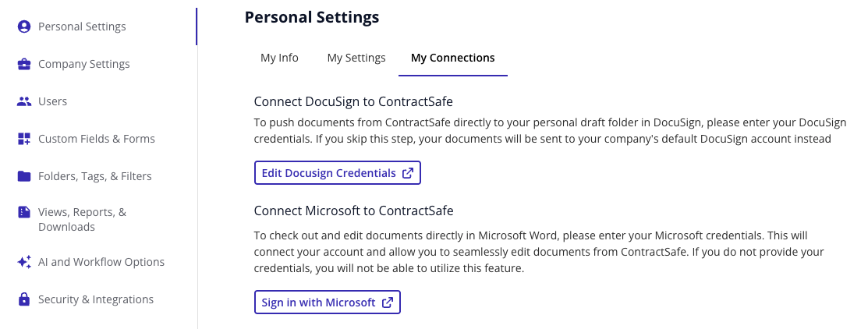Click external-link icon on Edit Docusign Credentials

click(407, 173)
